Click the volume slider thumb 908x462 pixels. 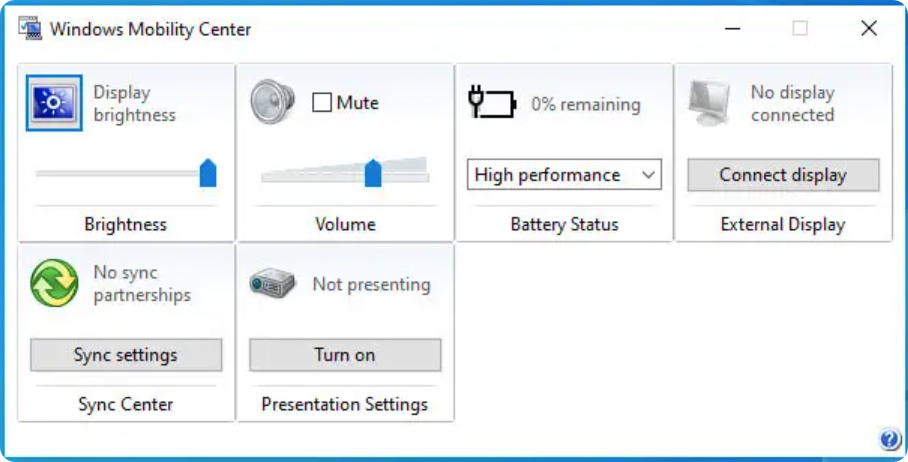click(373, 172)
